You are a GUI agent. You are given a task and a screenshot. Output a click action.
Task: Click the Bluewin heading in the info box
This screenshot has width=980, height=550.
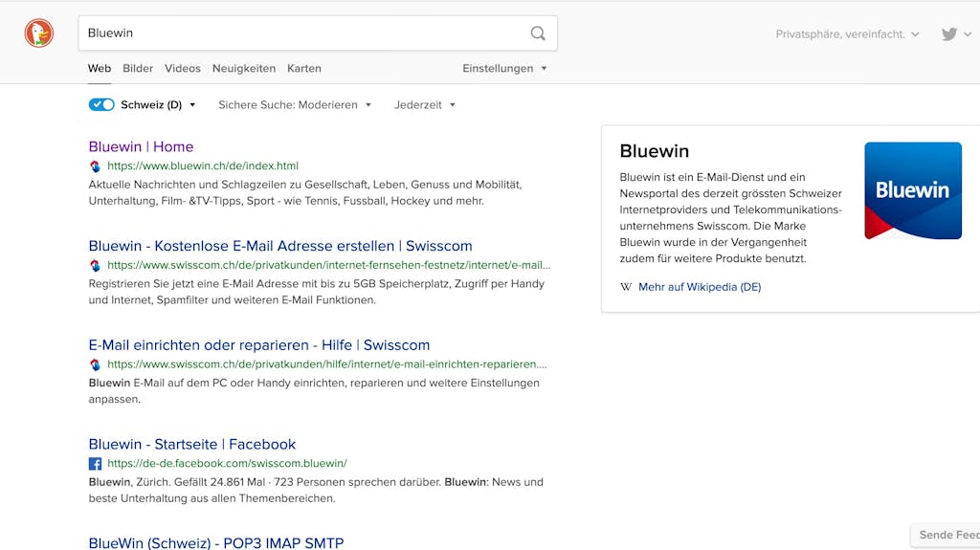(x=654, y=151)
